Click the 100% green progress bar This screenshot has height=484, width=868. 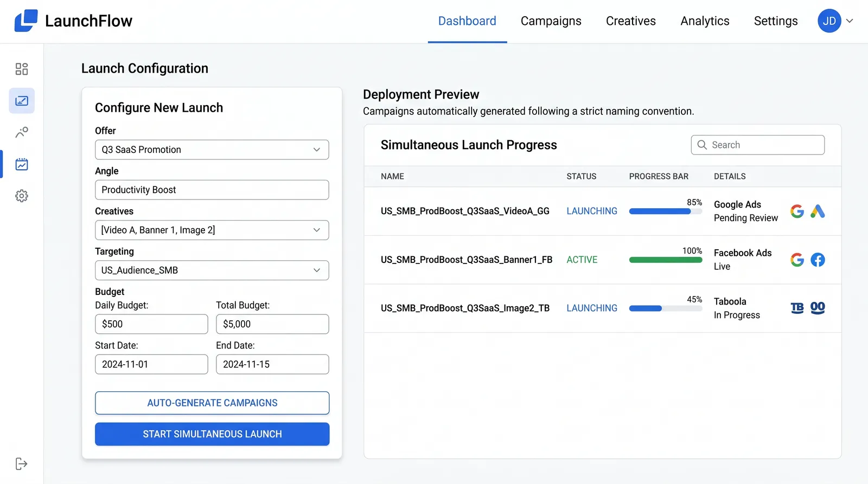coord(666,260)
